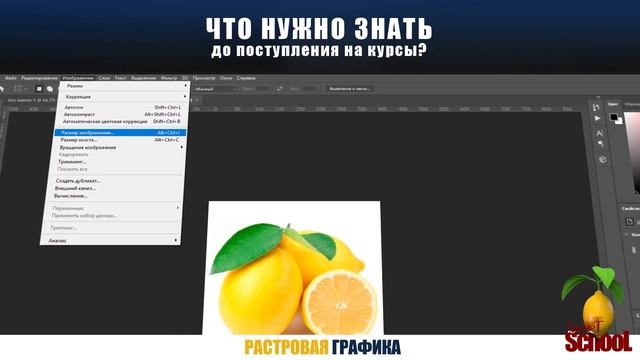Switch to the Свойства panel tab
Image resolution: width=640 pixels, height=360 pixels.
click(x=630, y=209)
